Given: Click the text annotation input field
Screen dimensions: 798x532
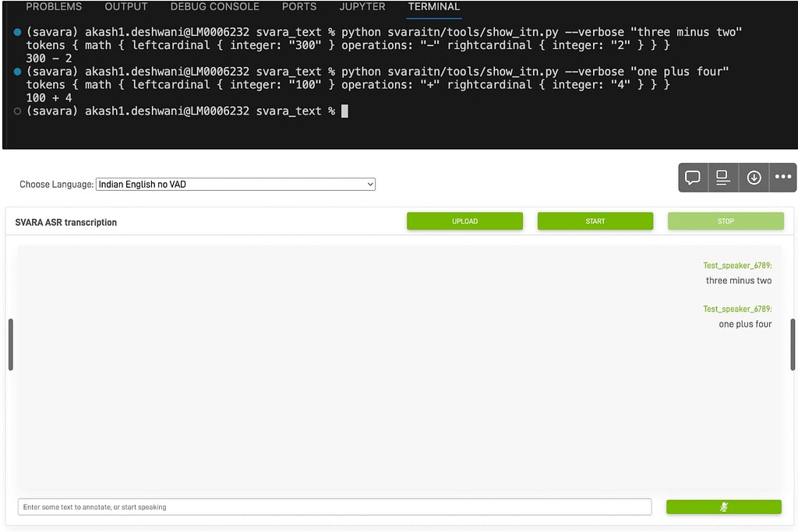Looking at the screenshot, I should coord(335,506).
